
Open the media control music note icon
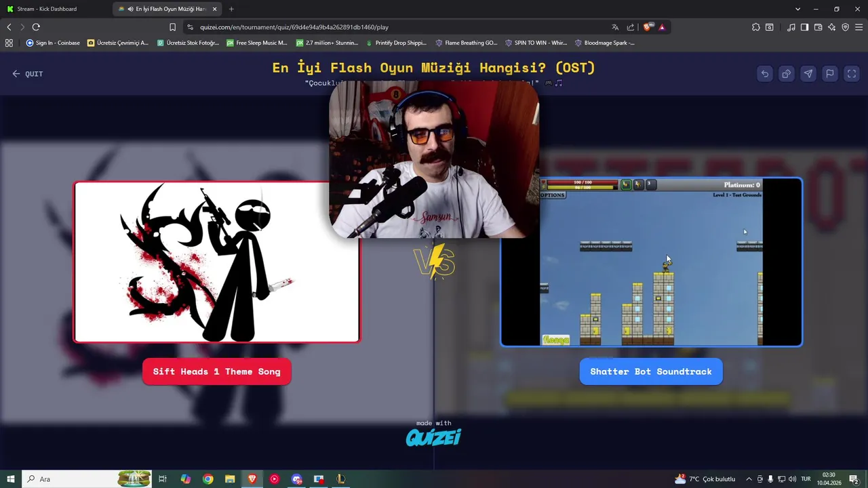[791, 27]
